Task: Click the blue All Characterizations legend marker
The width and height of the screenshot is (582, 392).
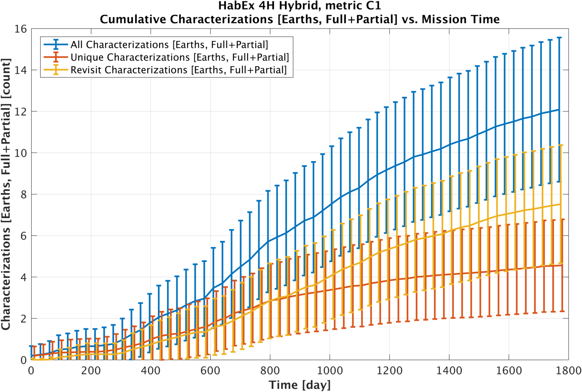Action: click(x=55, y=44)
